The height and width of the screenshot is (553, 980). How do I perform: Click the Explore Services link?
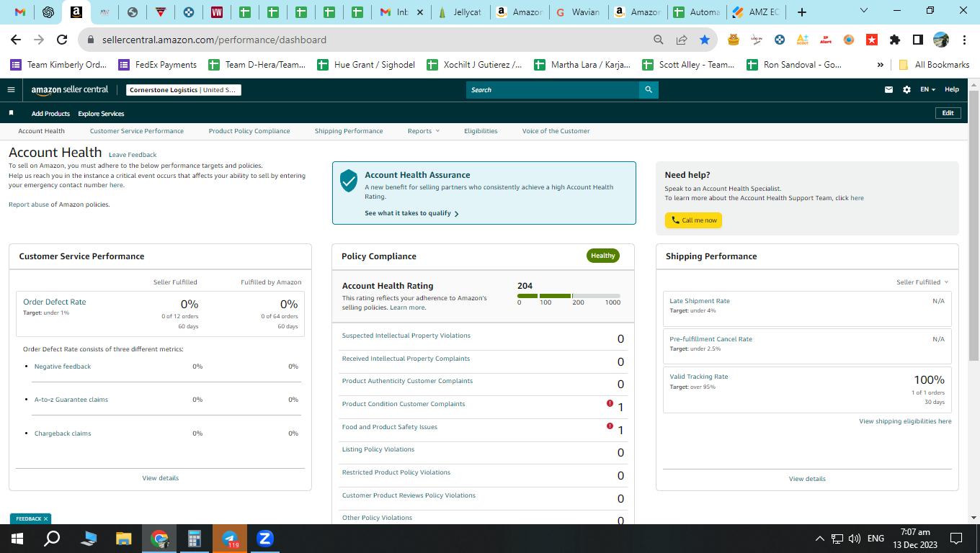click(101, 114)
